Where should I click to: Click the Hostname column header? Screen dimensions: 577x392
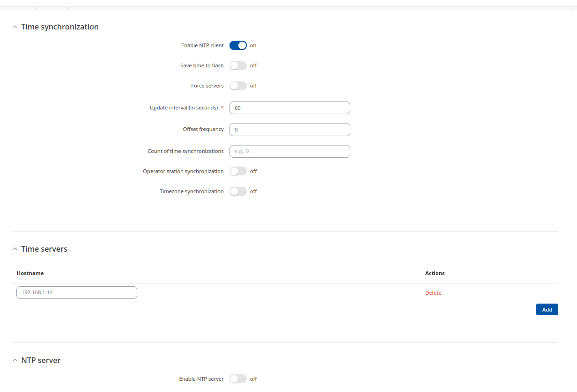pos(30,273)
